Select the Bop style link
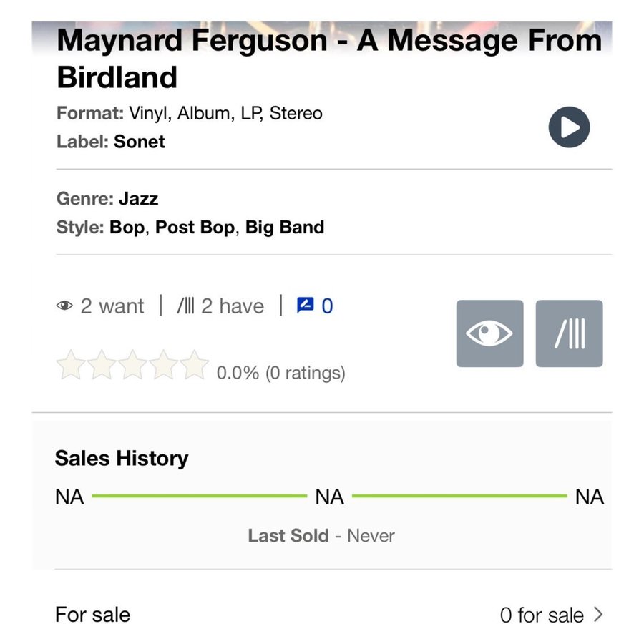The width and height of the screenshot is (644, 644). [x=127, y=227]
